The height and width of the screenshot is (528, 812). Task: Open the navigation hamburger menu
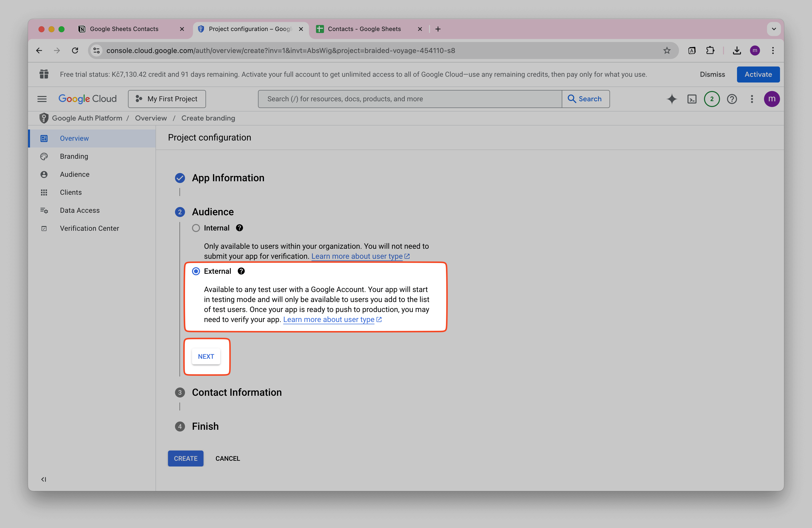click(42, 98)
